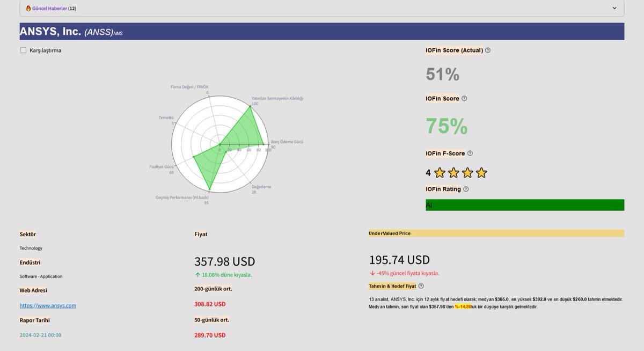The height and width of the screenshot is (351, 644).
Task: Click the 18.08% düne kıyasla change text
Action: tap(223, 275)
